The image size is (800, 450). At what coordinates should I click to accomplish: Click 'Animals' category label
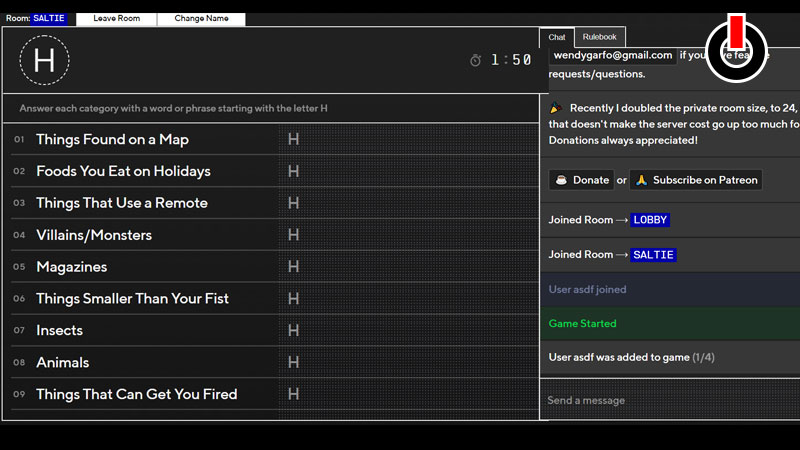[62, 362]
